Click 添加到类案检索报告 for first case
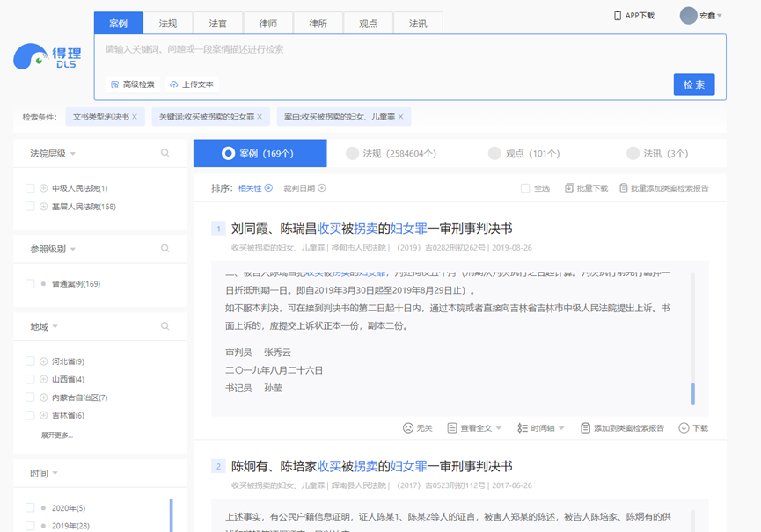This screenshot has width=761, height=532. tap(622, 427)
